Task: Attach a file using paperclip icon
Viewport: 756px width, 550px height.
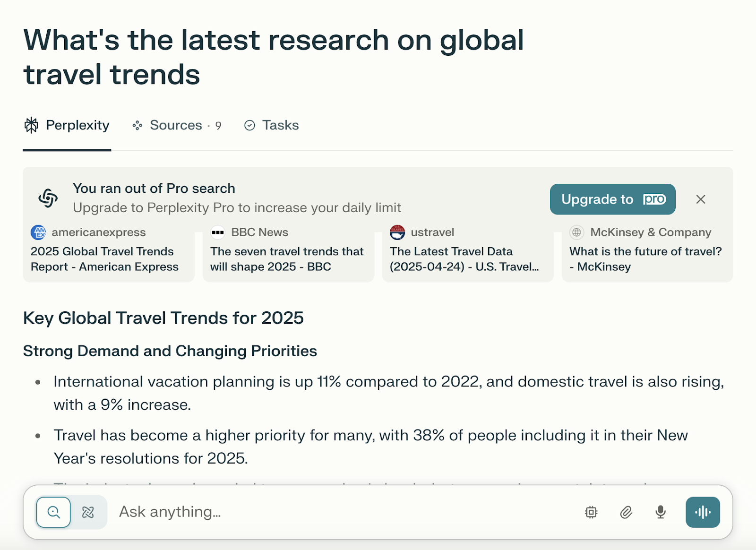Action: pos(626,512)
